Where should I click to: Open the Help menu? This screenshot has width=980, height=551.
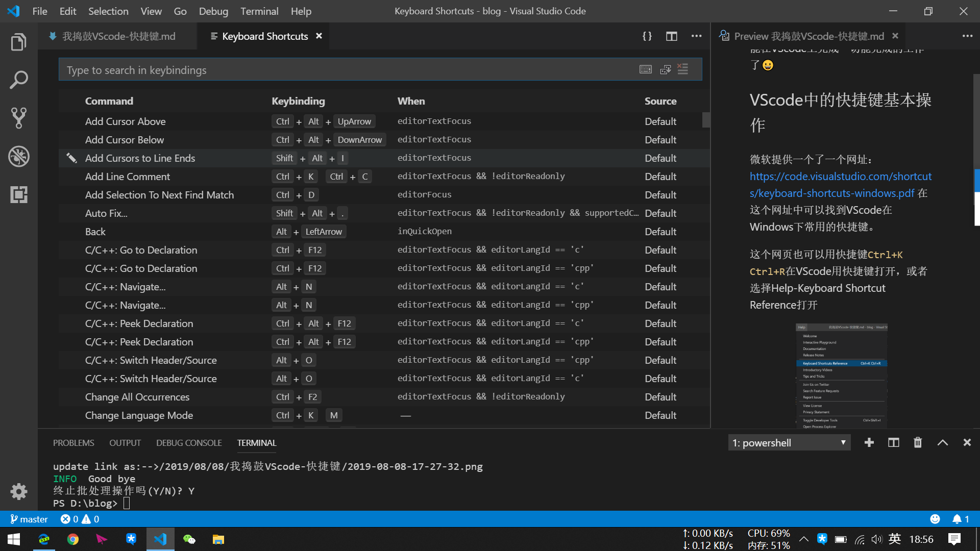(x=301, y=11)
